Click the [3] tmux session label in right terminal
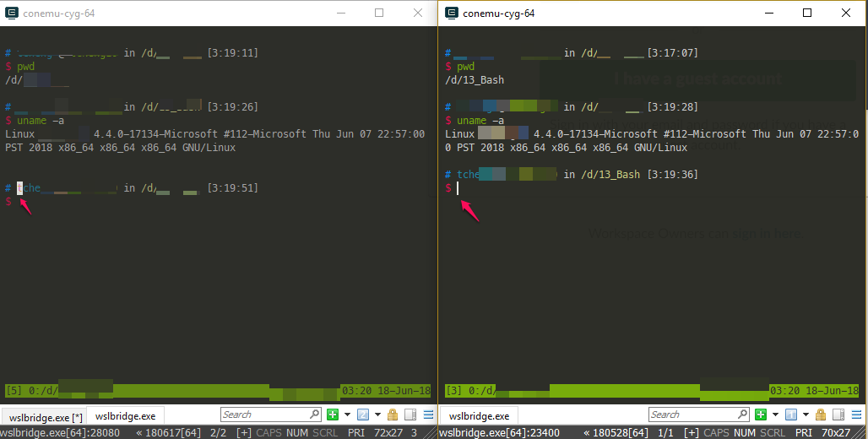Viewport: 868px width, 439px height. click(x=453, y=391)
